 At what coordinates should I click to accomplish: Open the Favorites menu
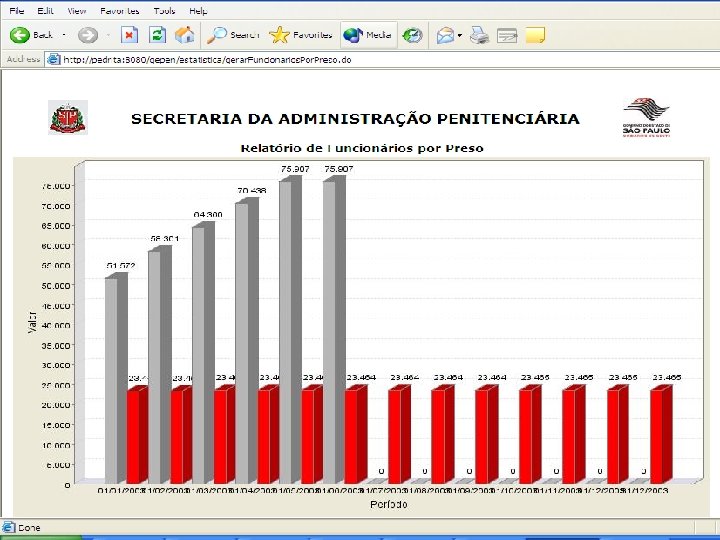(120, 11)
